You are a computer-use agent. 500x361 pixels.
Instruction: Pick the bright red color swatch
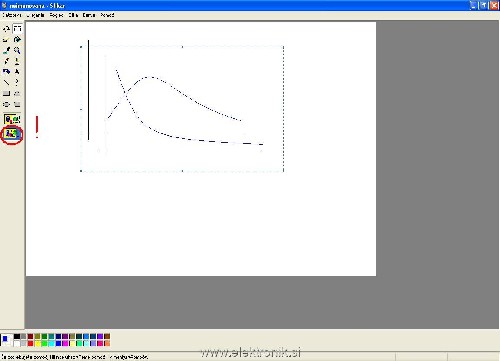click(30, 343)
